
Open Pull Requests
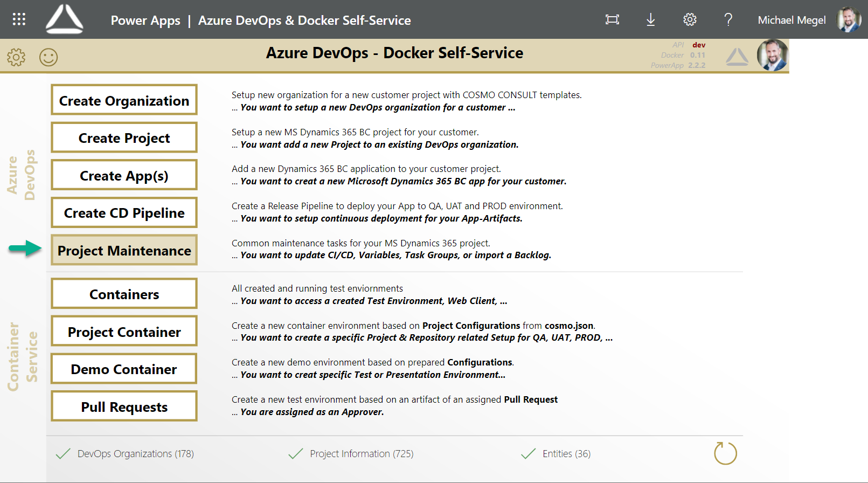124,406
